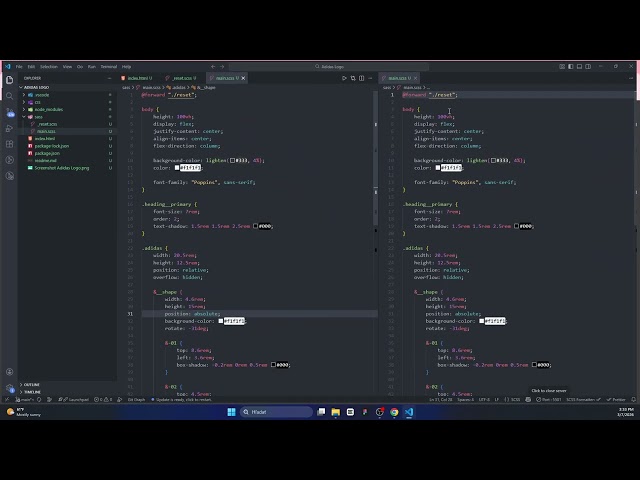This screenshot has height=480, width=640.
Task: Change UTF-8 encoding in status bar
Action: (484, 400)
